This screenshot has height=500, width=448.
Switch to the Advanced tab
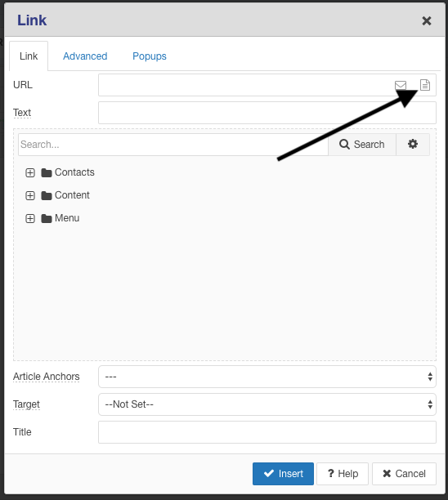(x=85, y=56)
